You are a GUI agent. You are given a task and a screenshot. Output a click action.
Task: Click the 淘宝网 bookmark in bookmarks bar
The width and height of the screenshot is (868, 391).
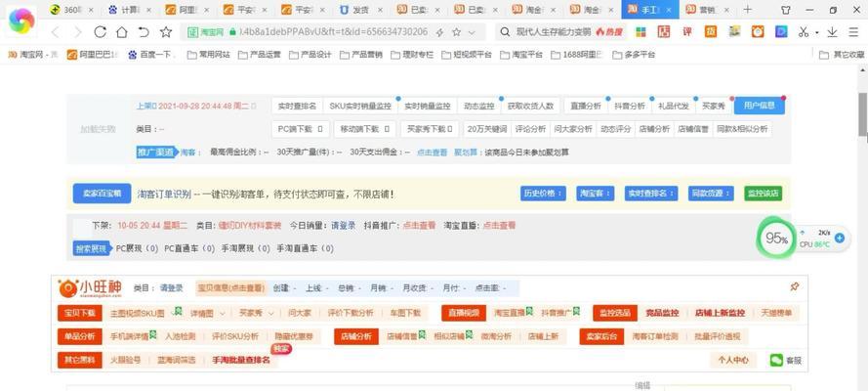click(32, 55)
